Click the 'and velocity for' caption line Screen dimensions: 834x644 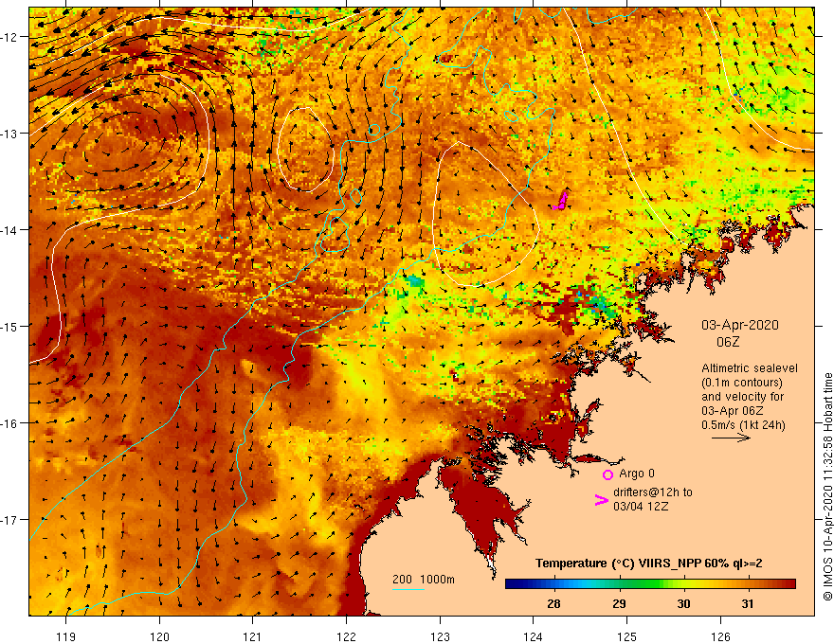742,397
